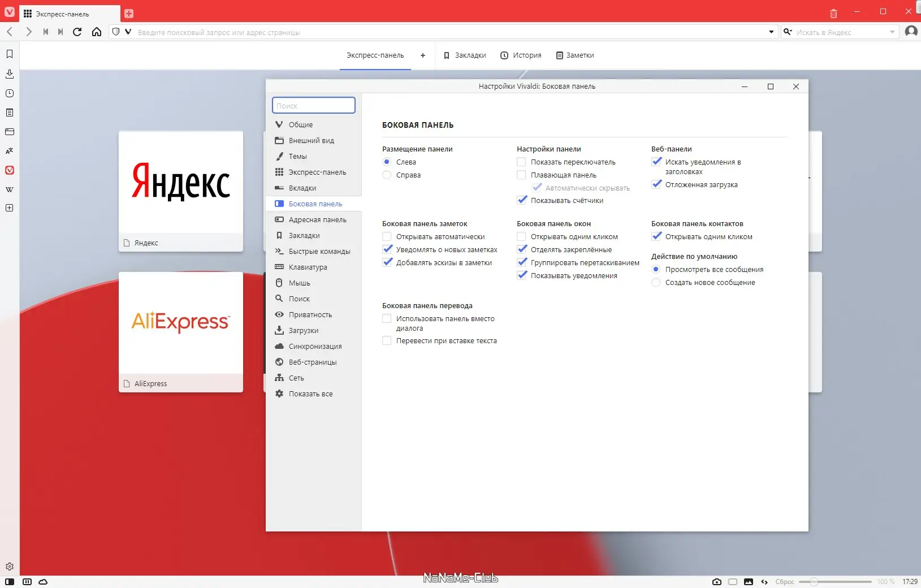Expand search field suggestions dropdown
Screen dimensions: 921x588
892,32
